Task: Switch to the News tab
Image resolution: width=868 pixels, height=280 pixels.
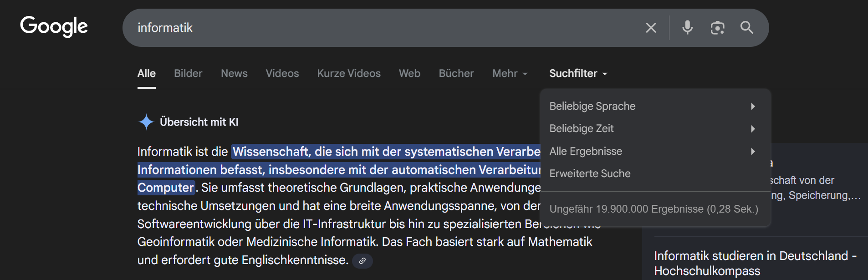Action: click(x=234, y=73)
